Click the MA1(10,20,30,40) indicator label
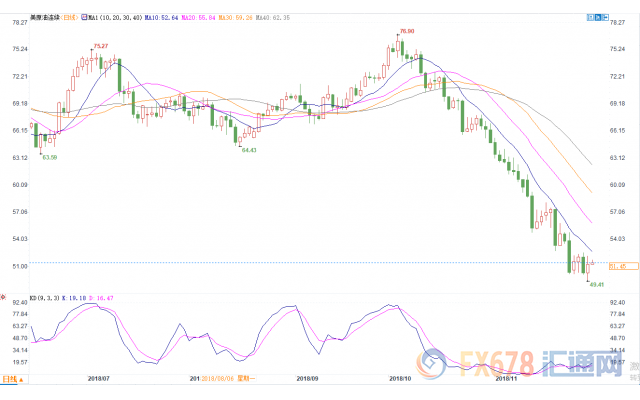This screenshot has width=640, height=400. 115,18
